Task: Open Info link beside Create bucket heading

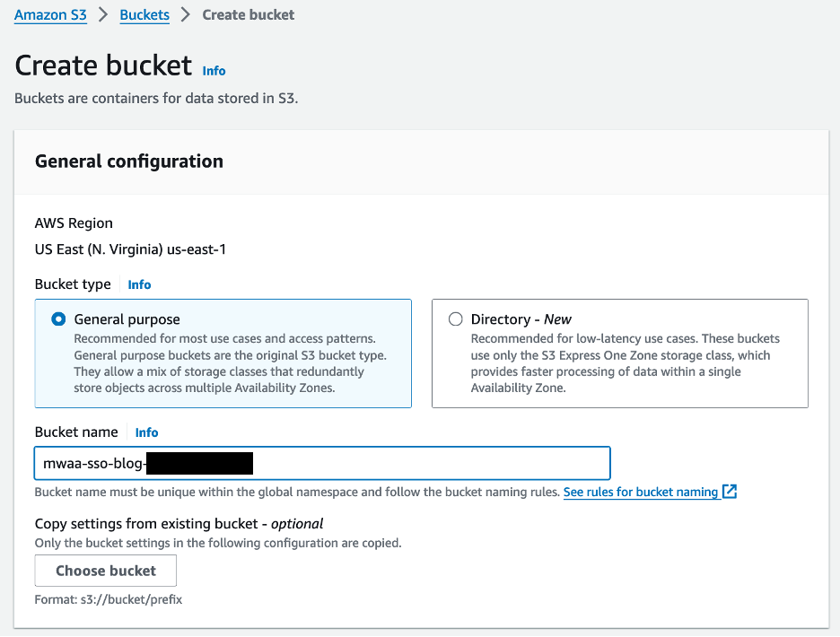Action: click(x=214, y=71)
